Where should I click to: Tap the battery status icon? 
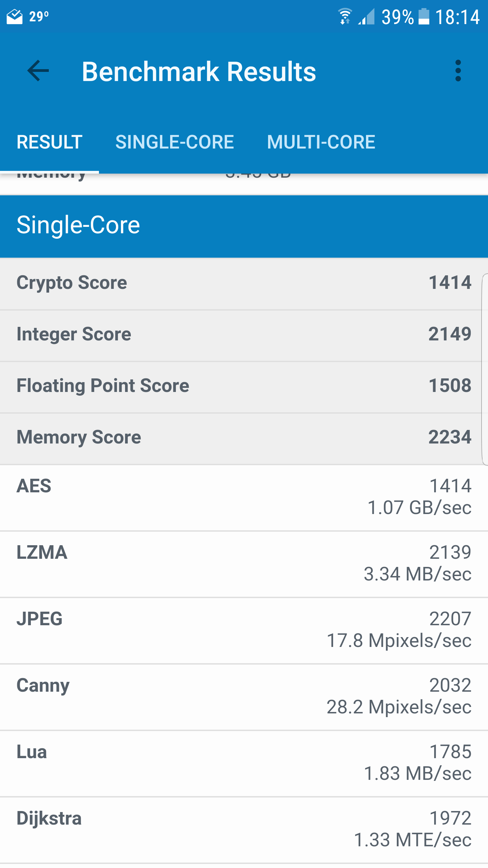[424, 17]
